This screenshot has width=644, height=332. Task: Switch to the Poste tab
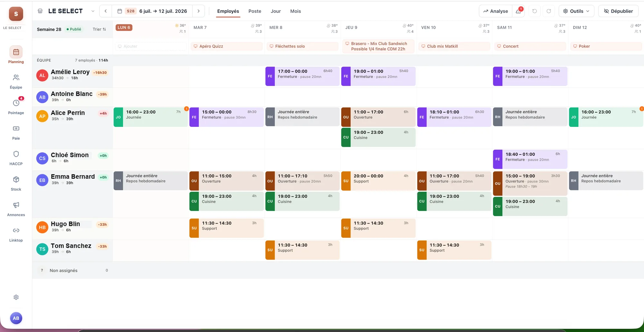tap(255, 11)
